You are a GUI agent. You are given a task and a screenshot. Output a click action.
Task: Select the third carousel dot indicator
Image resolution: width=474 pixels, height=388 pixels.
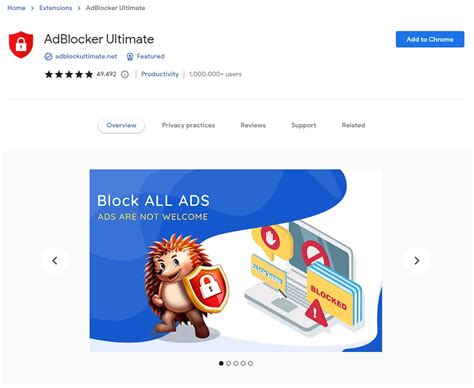coord(236,363)
